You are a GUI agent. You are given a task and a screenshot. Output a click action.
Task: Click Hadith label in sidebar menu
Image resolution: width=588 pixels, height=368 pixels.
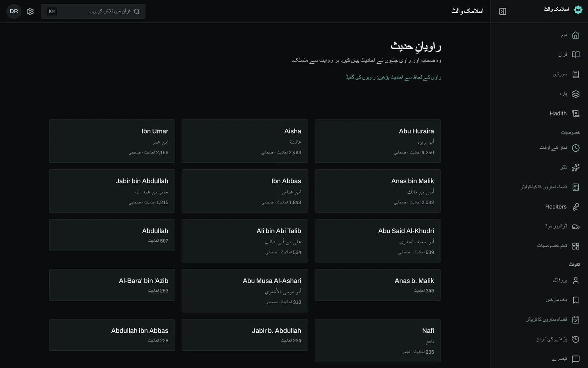[x=558, y=113]
